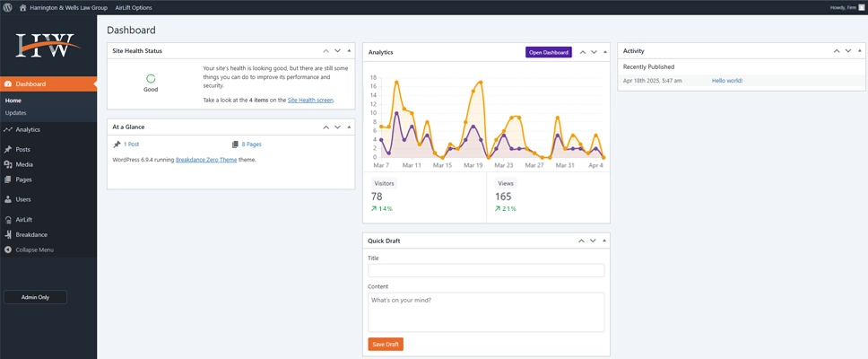Click the HW logo in sidebar
The width and height of the screenshot is (868, 359).
pyautogui.click(x=48, y=46)
